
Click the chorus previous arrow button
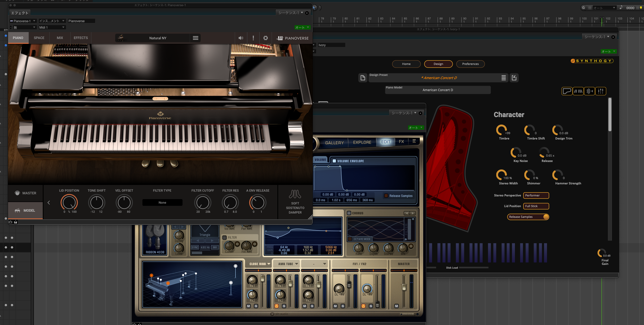coord(407,213)
